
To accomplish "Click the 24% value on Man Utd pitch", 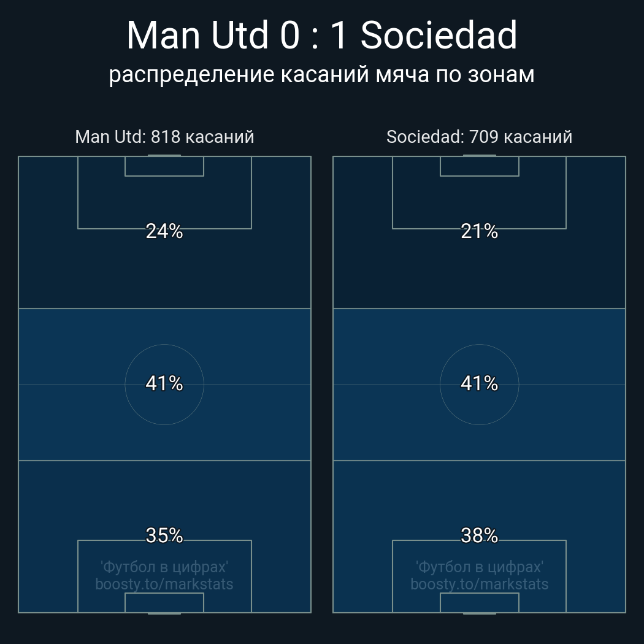I will point(164,231).
